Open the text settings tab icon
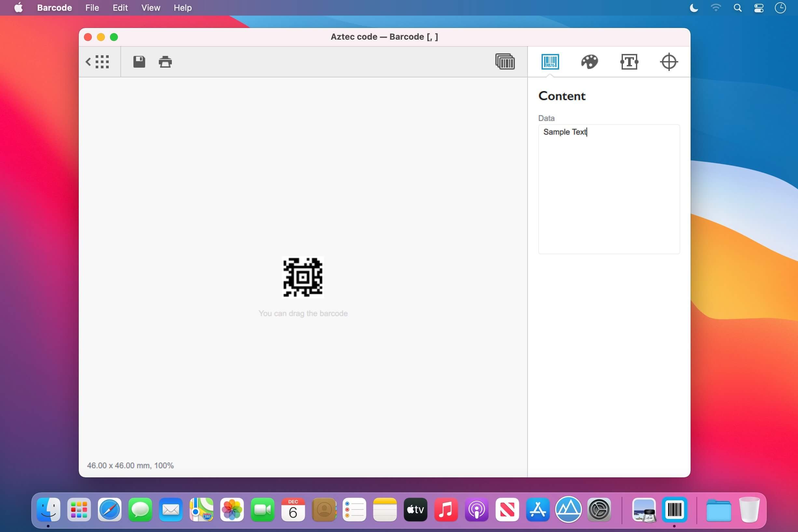Image resolution: width=798 pixels, height=532 pixels. pos(629,62)
